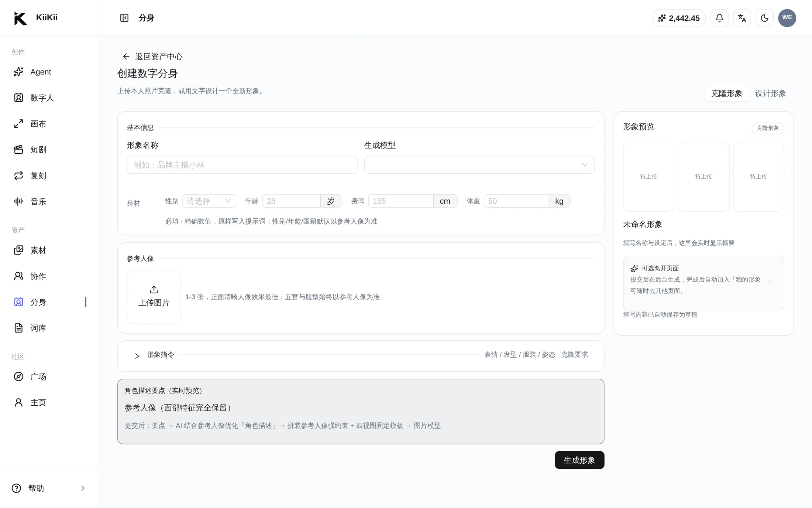
Task: Focus the 身高 height input
Action: pyautogui.click(x=401, y=201)
